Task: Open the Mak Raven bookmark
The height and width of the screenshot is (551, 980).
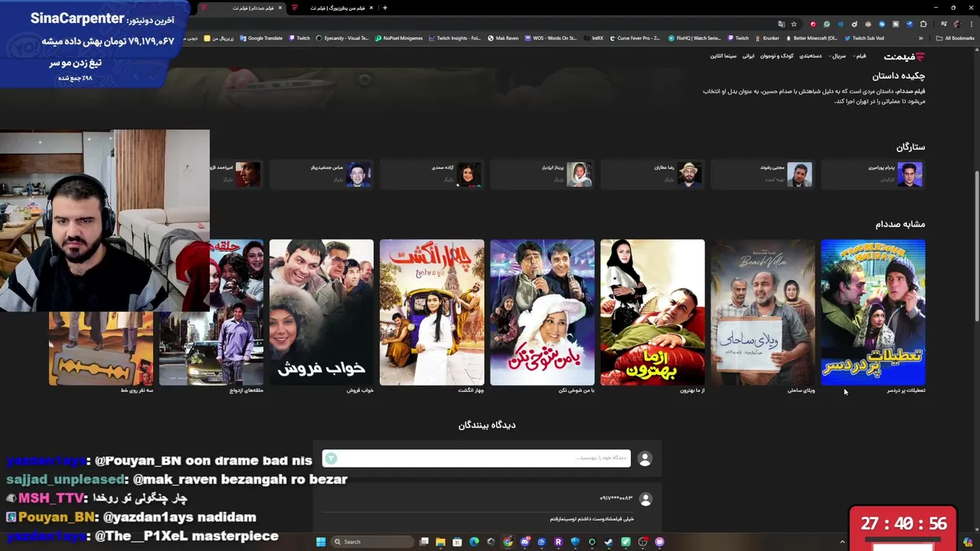Action: 503,38
